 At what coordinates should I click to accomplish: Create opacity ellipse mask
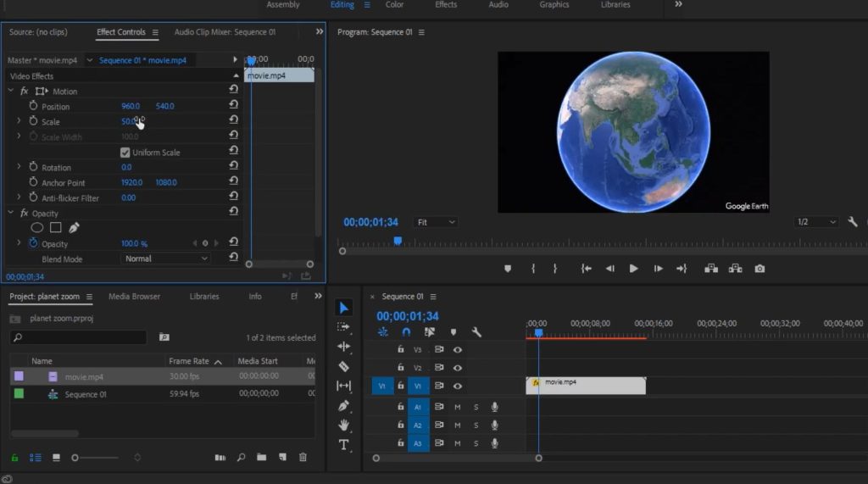tap(37, 228)
